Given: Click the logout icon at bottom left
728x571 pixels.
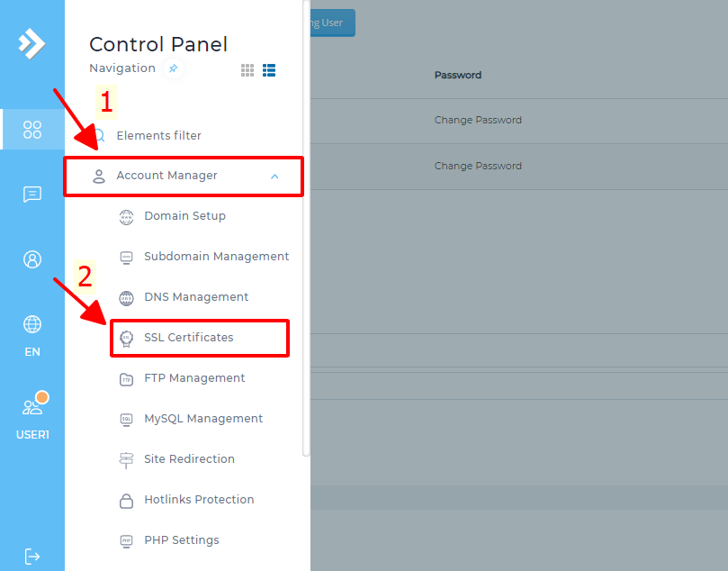Looking at the screenshot, I should 32,556.
